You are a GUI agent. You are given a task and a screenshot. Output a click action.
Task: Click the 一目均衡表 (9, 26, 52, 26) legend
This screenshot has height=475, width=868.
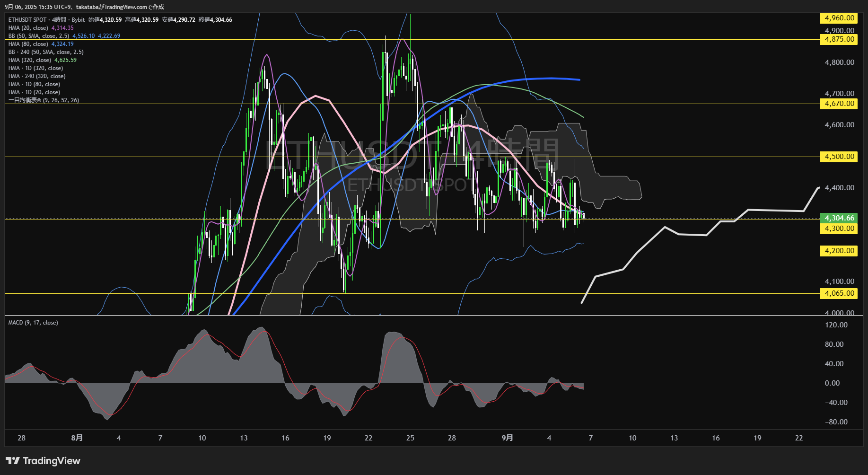point(44,100)
